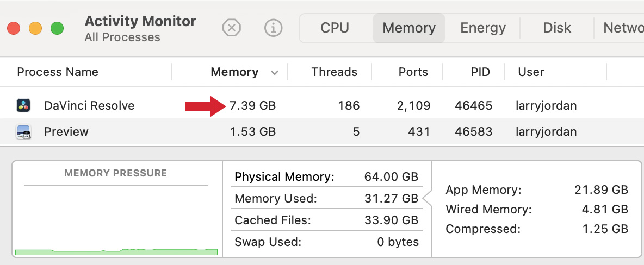Viewport: 644px width, 265px height.
Task: Click the Memory Pressure graph
Action: pos(116,217)
